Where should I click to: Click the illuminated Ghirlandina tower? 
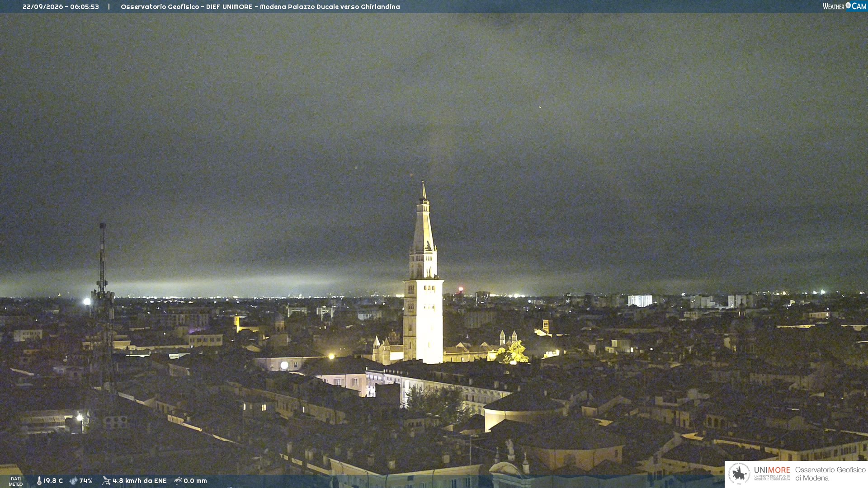(423, 276)
